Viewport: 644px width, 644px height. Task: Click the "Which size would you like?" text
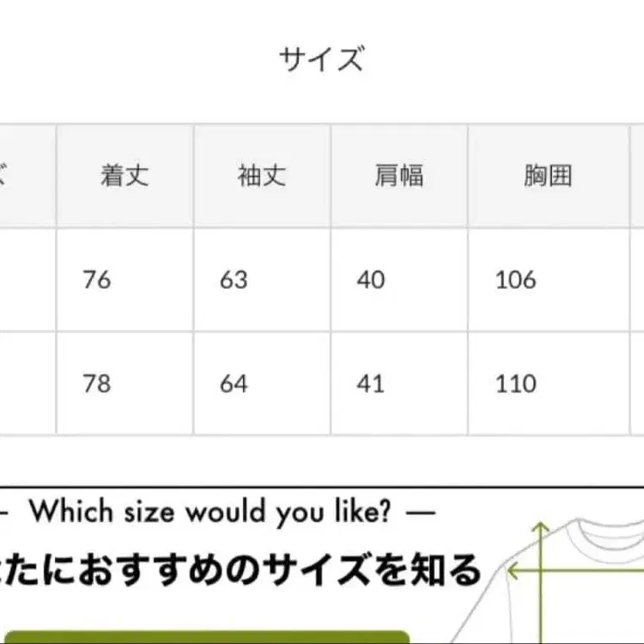tap(210, 513)
